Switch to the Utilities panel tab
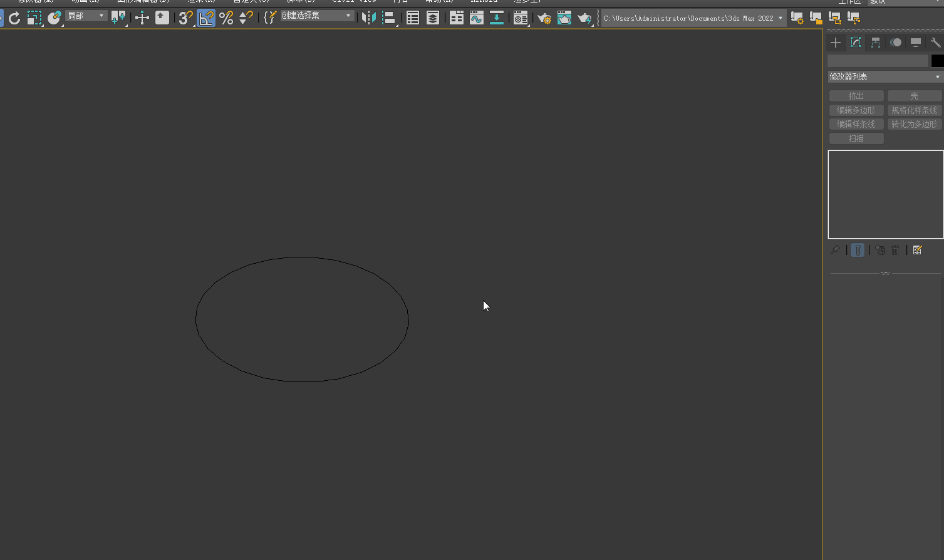The height and width of the screenshot is (560, 944). coord(935,43)
